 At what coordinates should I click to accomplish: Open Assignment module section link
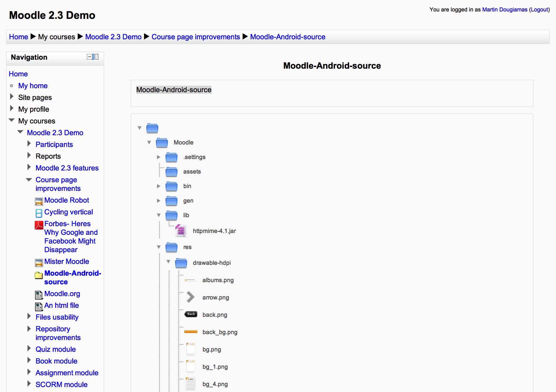click(x=67, y=373)
